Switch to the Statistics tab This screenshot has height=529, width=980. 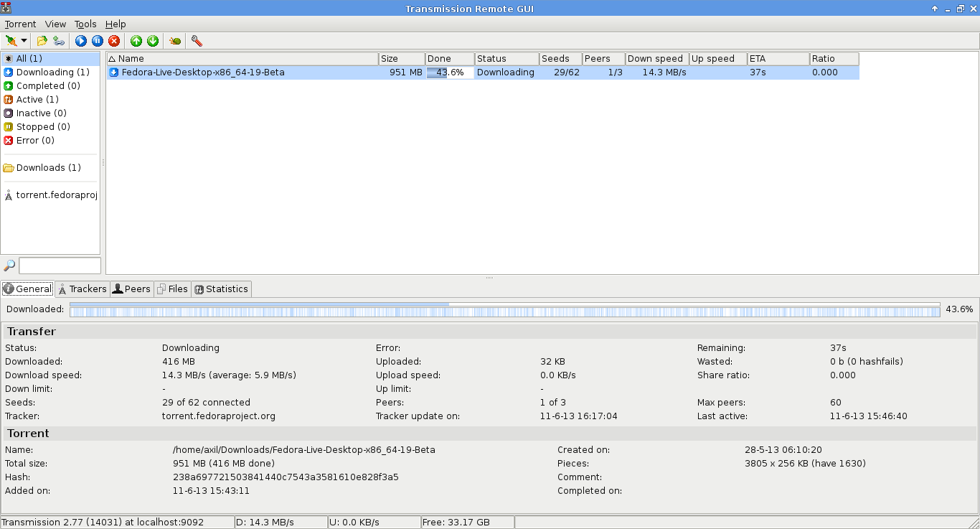[x=221, y=289]
